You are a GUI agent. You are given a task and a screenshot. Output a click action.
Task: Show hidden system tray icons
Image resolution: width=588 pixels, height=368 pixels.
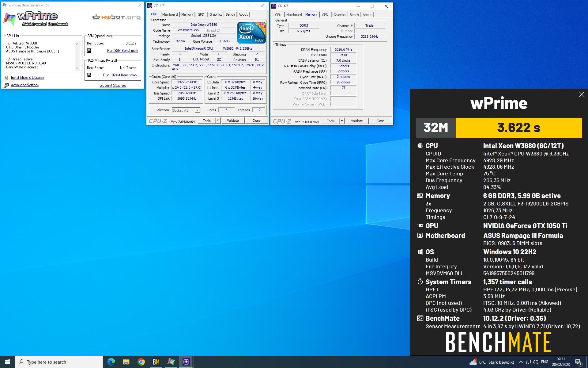[521, 362]
